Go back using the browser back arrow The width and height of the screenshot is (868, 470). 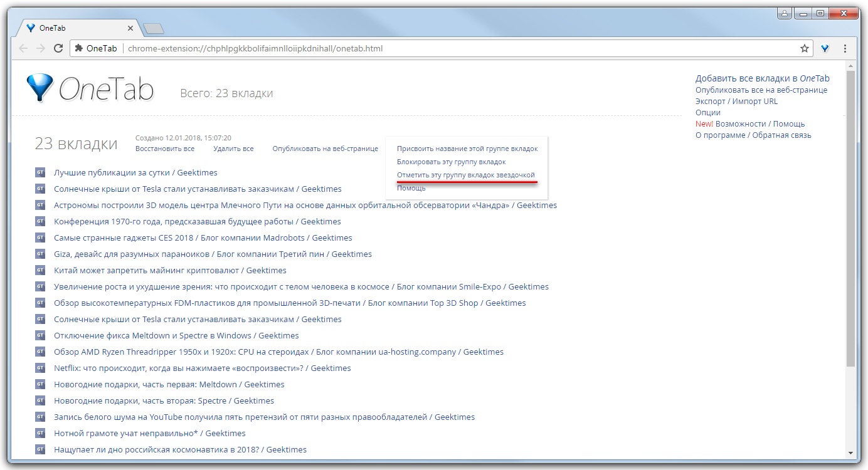click(23, 48)
